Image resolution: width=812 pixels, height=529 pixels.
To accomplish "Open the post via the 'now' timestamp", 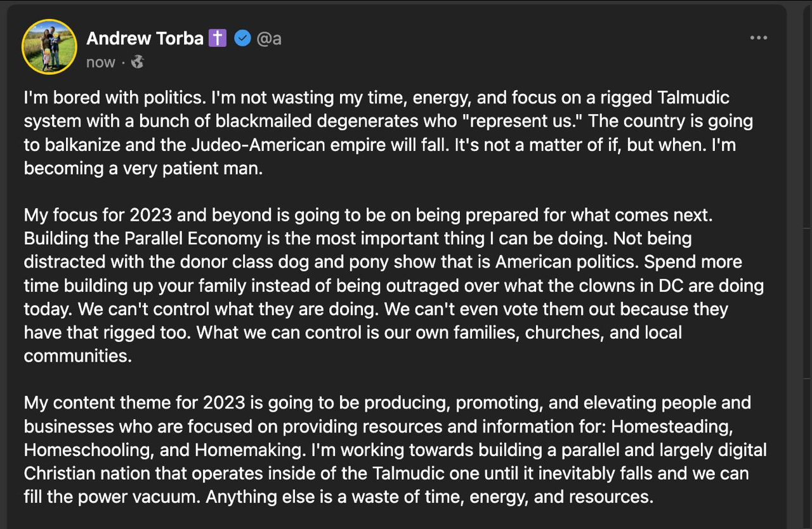I will click(100, 62).
